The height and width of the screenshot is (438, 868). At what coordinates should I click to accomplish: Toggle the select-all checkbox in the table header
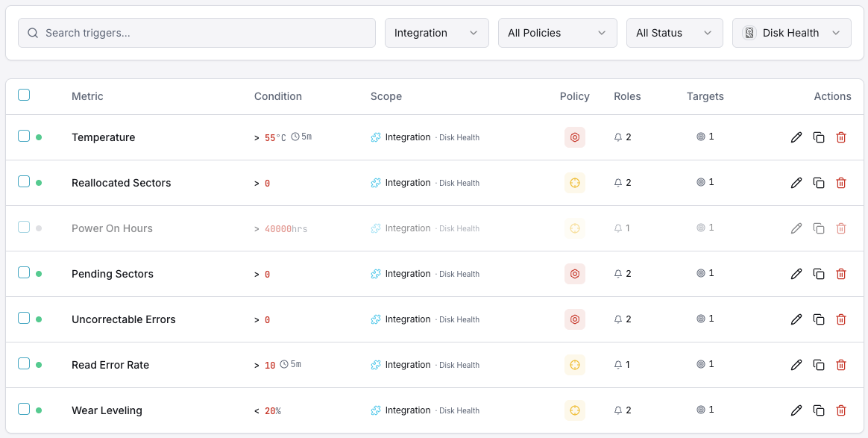click(x=24, y=95)
